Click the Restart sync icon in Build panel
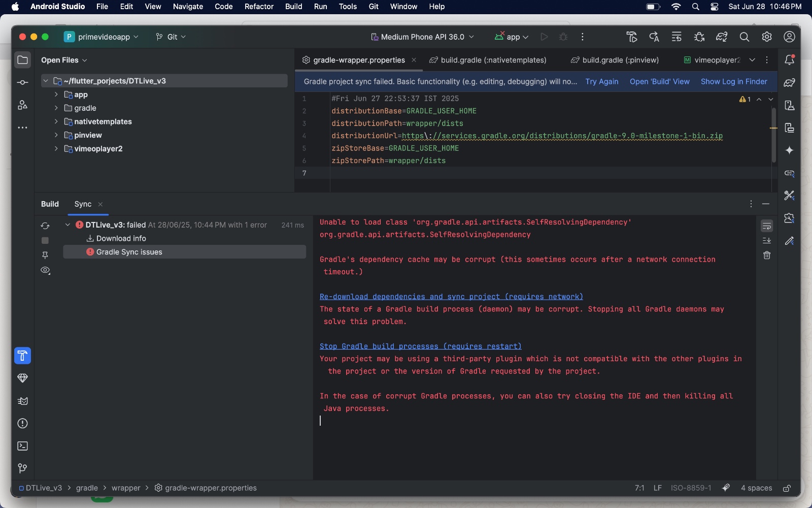Viewport: 812px width, 508px height. coord(45,226)
